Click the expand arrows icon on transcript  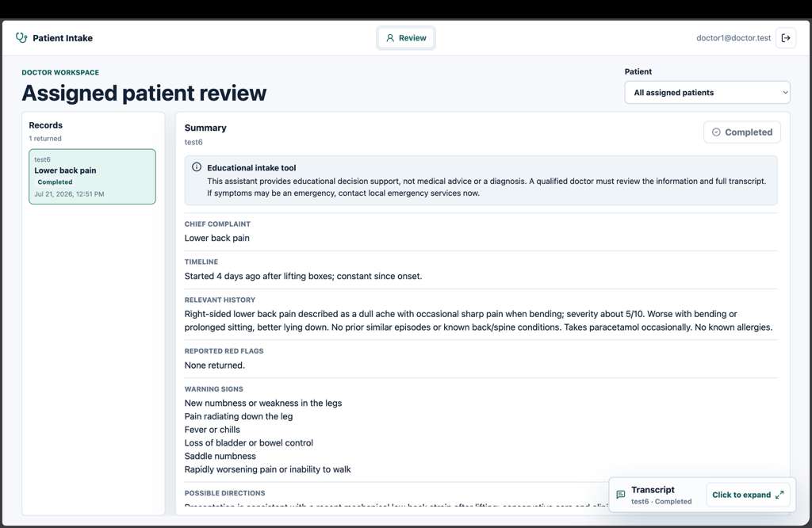point(779,495)
